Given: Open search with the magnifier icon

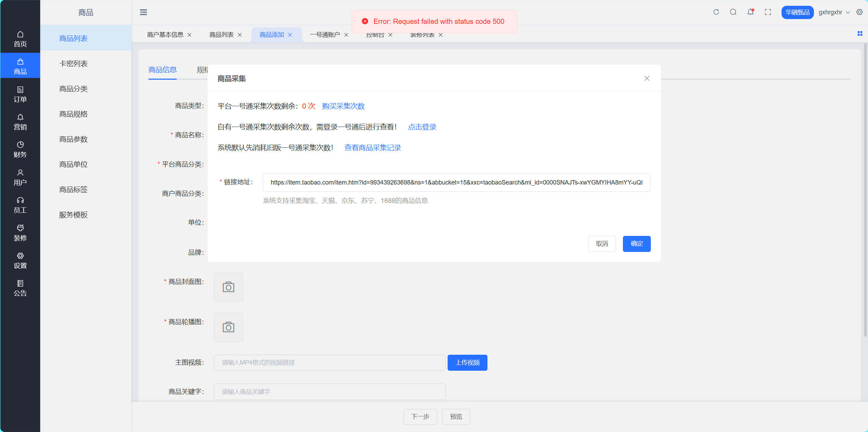Looking at the screenshot, I should [733, 12].
